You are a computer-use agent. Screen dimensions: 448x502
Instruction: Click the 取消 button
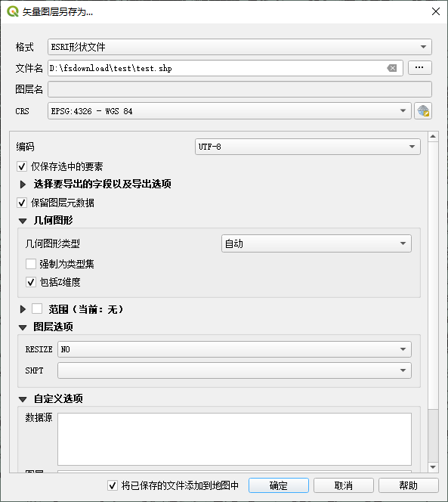[343, 485]
